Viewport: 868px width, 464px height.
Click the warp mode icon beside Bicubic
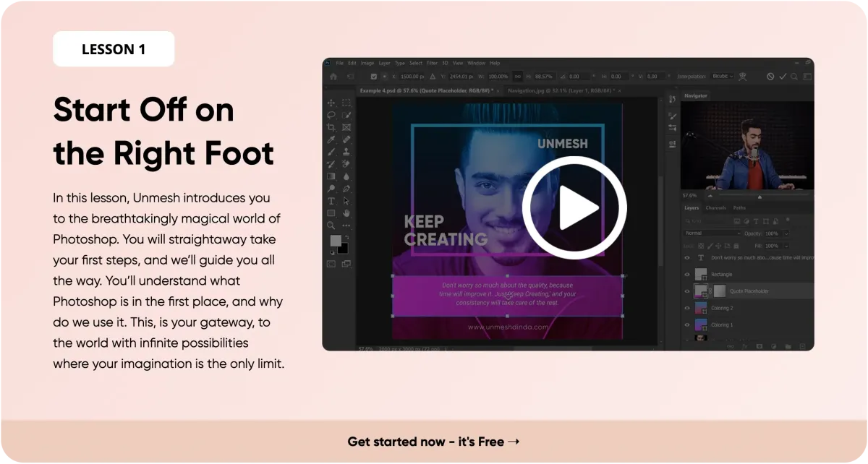pos(743,76)
